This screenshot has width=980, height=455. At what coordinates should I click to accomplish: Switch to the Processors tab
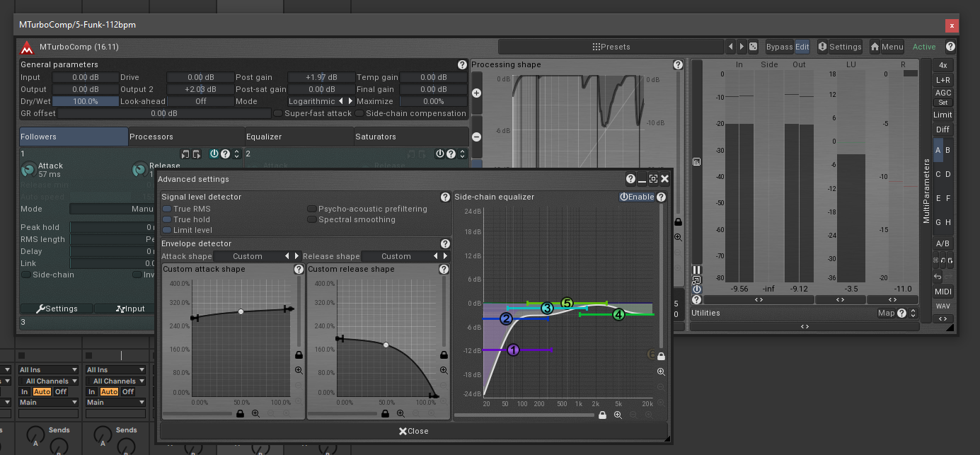coord(186,137)
